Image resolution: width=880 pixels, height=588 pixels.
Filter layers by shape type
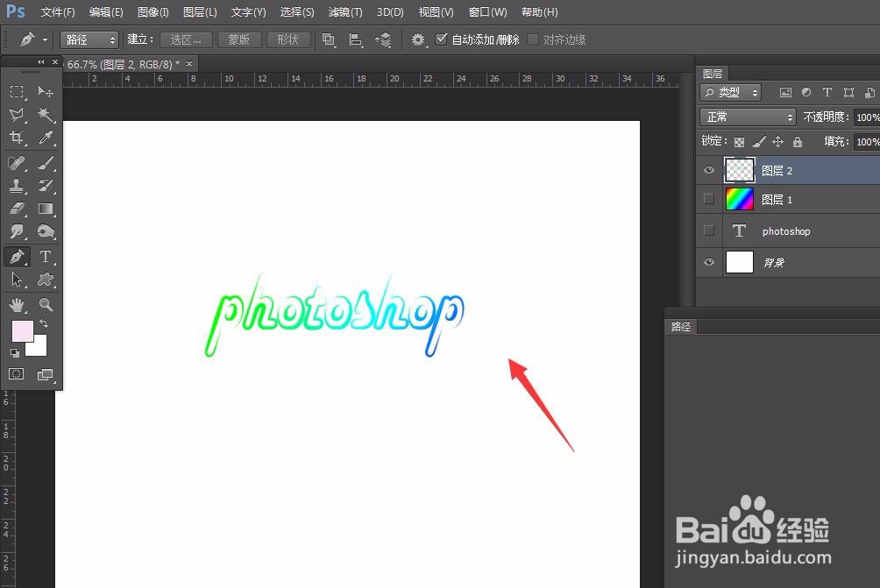(x=848, y=93)
